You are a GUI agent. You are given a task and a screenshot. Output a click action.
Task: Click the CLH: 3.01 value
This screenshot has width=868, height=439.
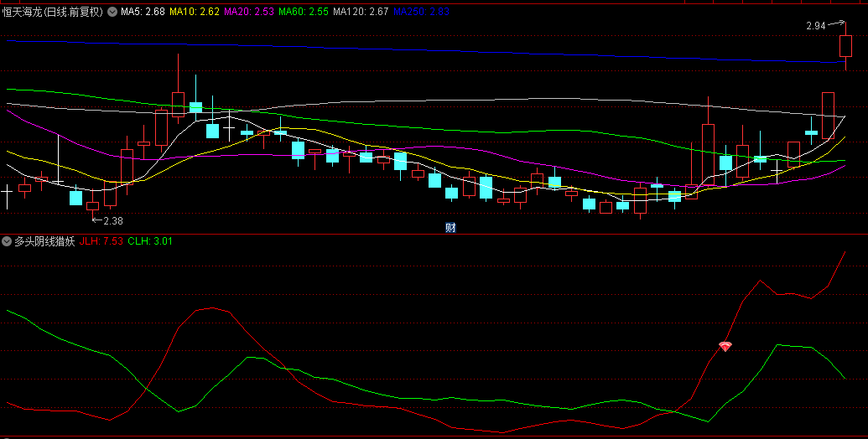point(150,241)
